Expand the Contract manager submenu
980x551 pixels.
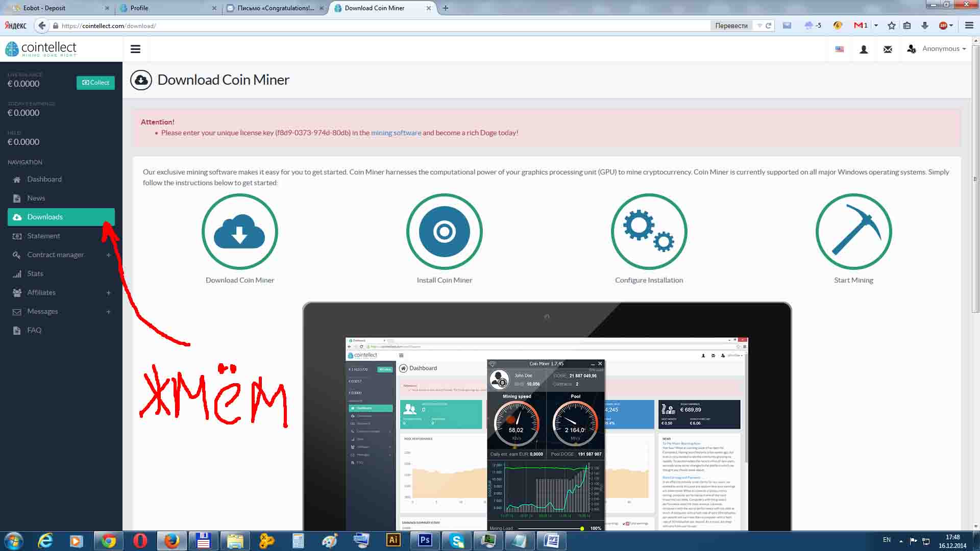[108, 255]
